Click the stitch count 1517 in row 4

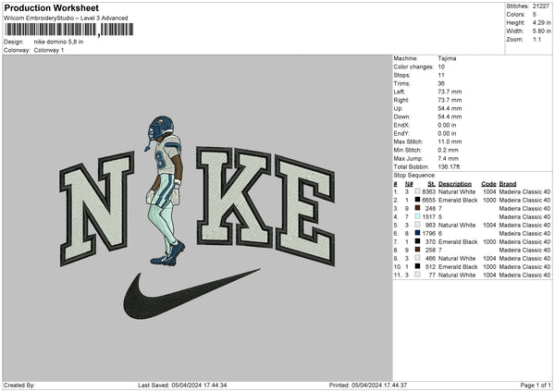click(x=428, y=217)
